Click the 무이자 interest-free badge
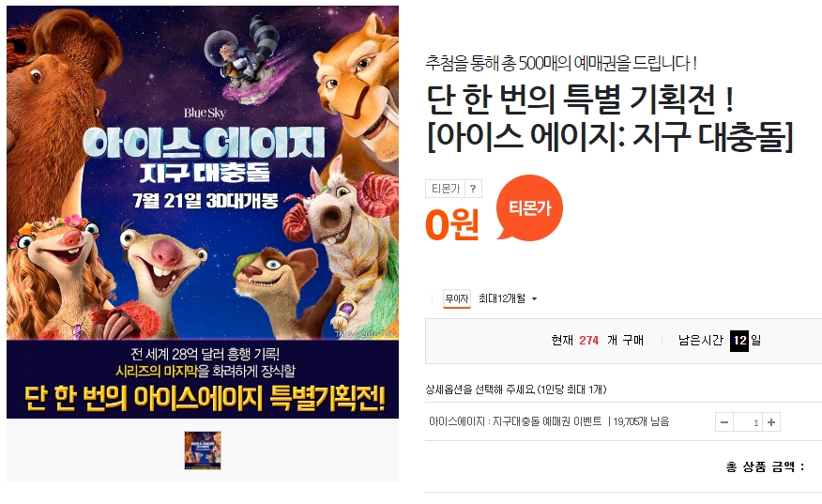 [457, 298]
